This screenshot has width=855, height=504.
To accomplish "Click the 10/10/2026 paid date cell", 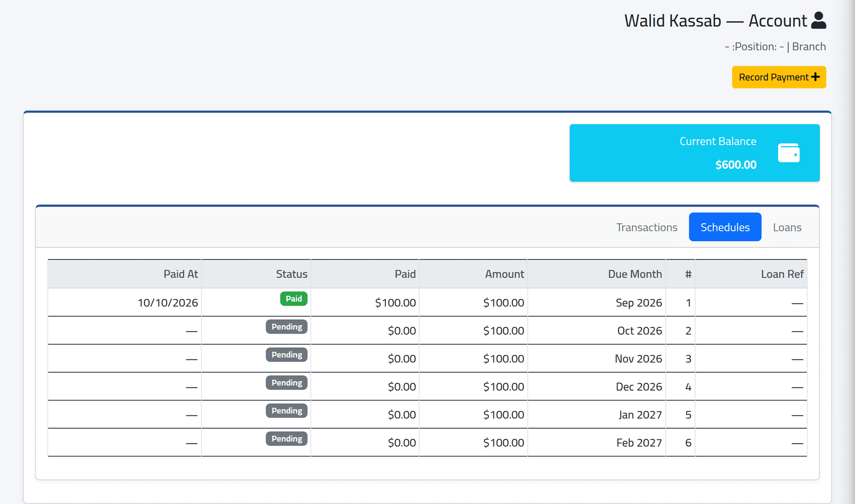I will (x=125, y=303).
